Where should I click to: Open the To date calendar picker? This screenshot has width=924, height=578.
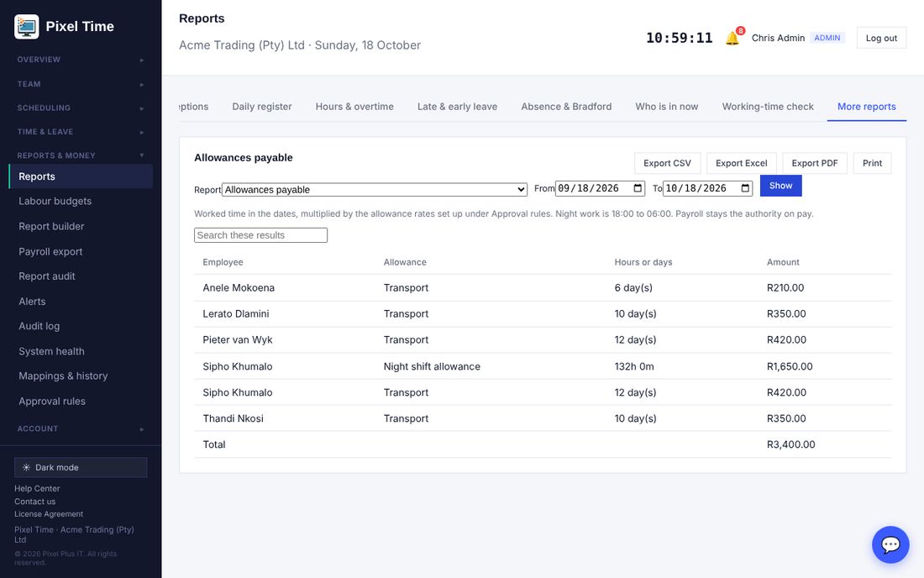click(x=745, y=188)
